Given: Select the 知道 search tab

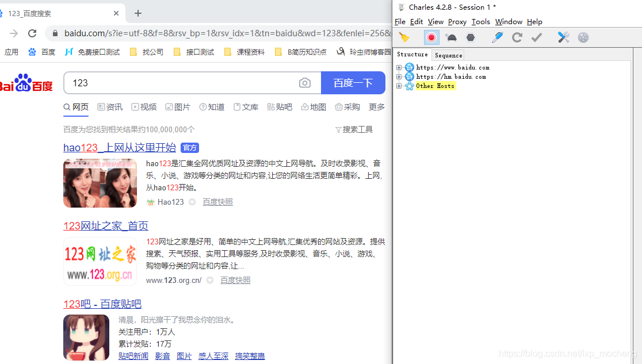Looking at the screenshot, I should [212, 108].
